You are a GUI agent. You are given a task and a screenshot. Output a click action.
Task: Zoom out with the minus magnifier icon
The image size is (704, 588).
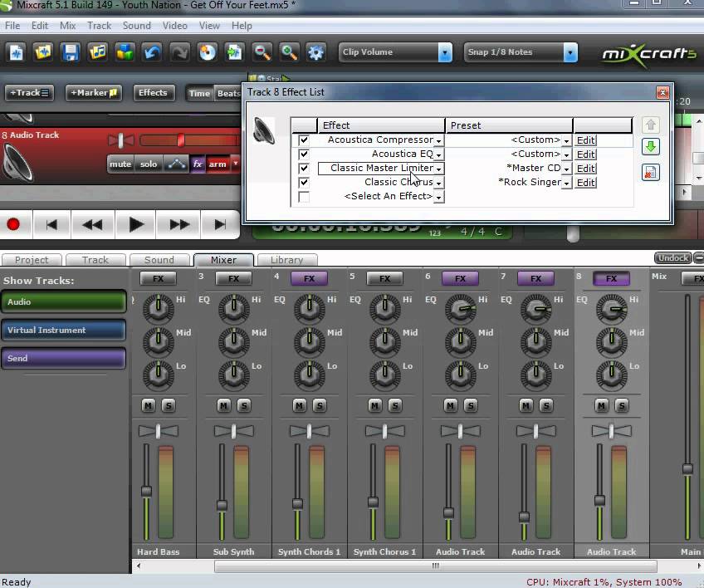tap(262, 52)
